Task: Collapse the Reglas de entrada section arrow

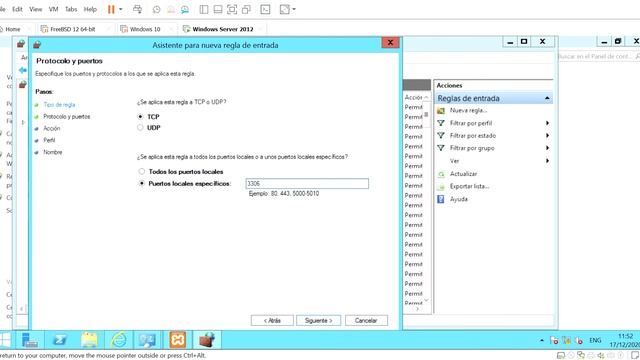Action: pyautogui.click(x=547, y=98)
